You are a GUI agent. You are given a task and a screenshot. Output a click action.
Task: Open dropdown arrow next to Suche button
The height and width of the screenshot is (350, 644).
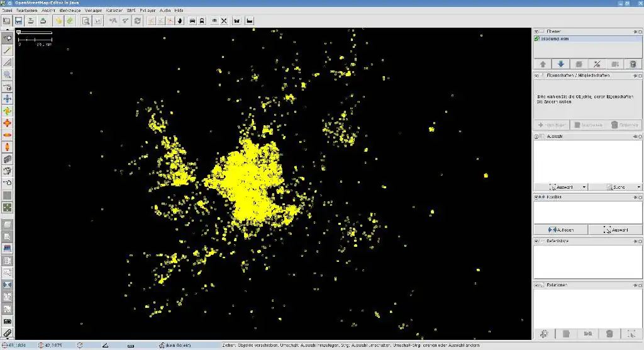click(x=639, y=187)
